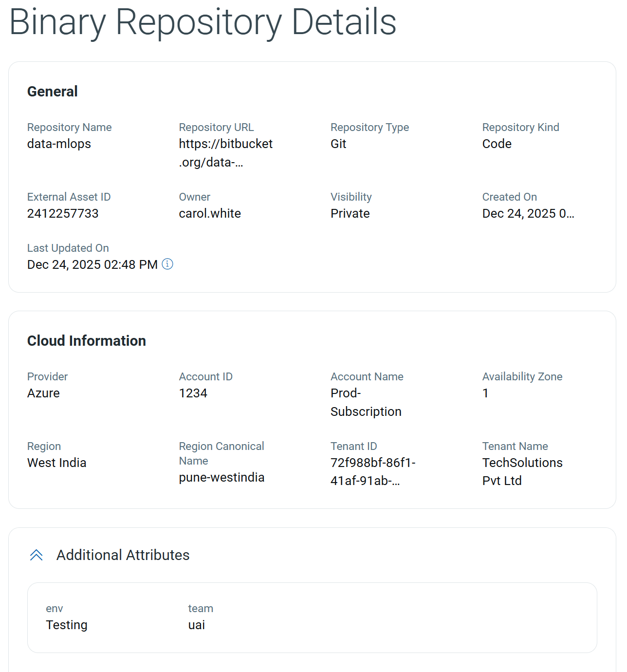Click the repository name data-mlops
This screenshot has width=627, height=672.
[x=59, y=144]
